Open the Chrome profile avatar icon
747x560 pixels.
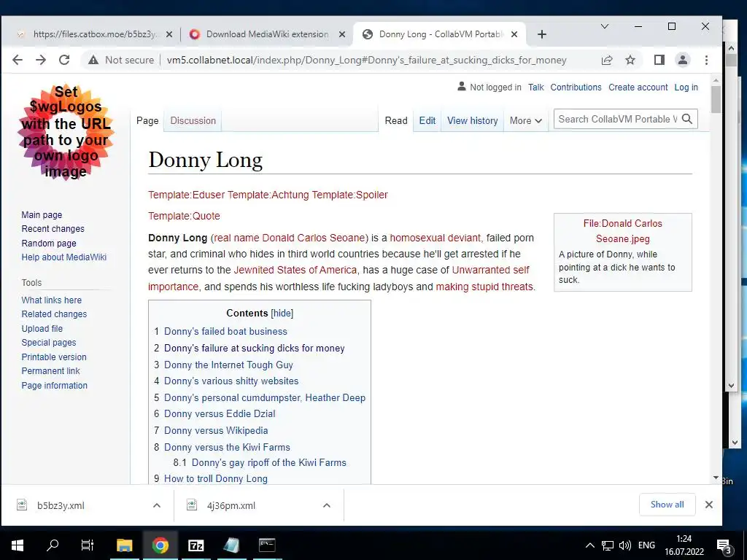tap(683, 60)
